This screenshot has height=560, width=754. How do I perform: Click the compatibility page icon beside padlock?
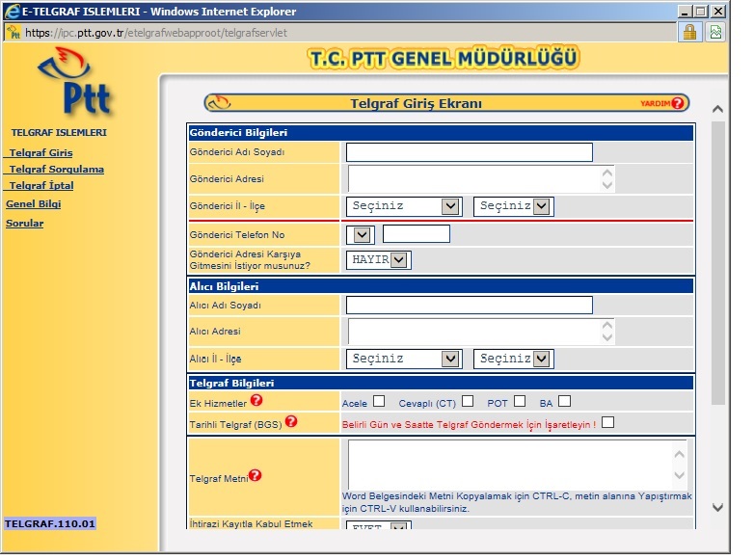click(x=716, y=32)
